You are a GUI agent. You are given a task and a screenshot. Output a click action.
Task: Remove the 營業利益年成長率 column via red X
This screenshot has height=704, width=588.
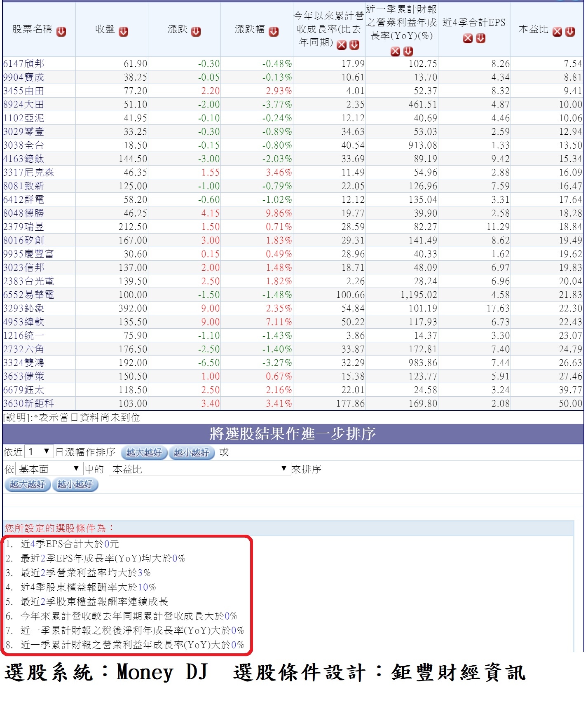[x=395, y=51]
